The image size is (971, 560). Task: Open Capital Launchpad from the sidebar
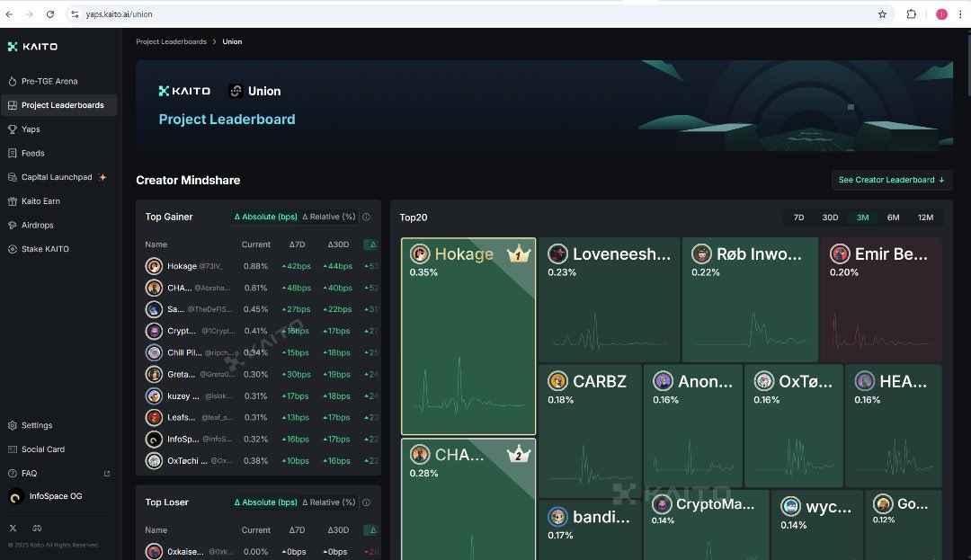pyautogui.click(x=57, y=177)
